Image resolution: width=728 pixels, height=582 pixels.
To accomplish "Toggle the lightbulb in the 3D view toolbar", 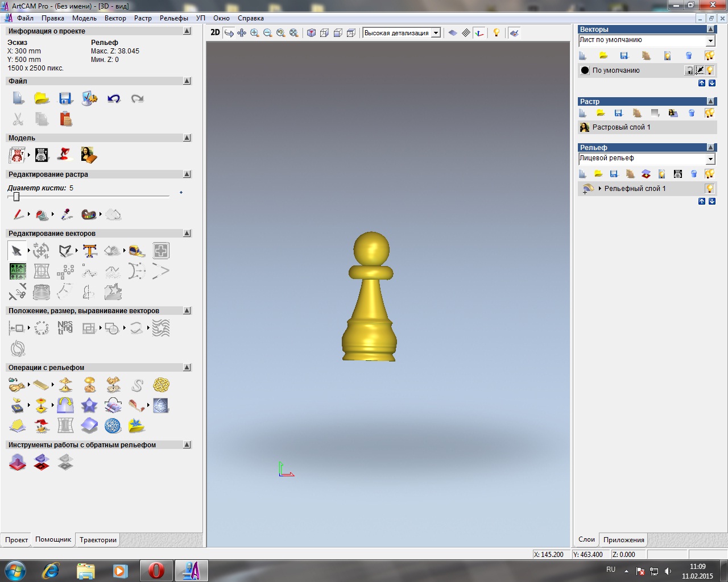I will click(x=497, y=33).
